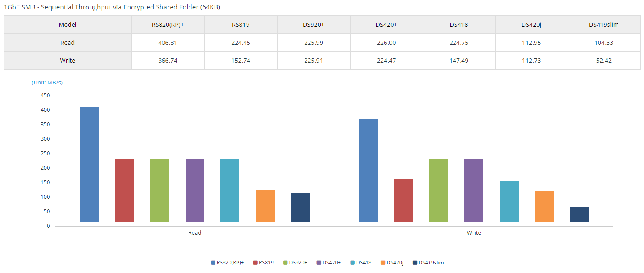Select the green DS920+ bar in the Read group
644x273 pixels.
[x=160, y=190]
